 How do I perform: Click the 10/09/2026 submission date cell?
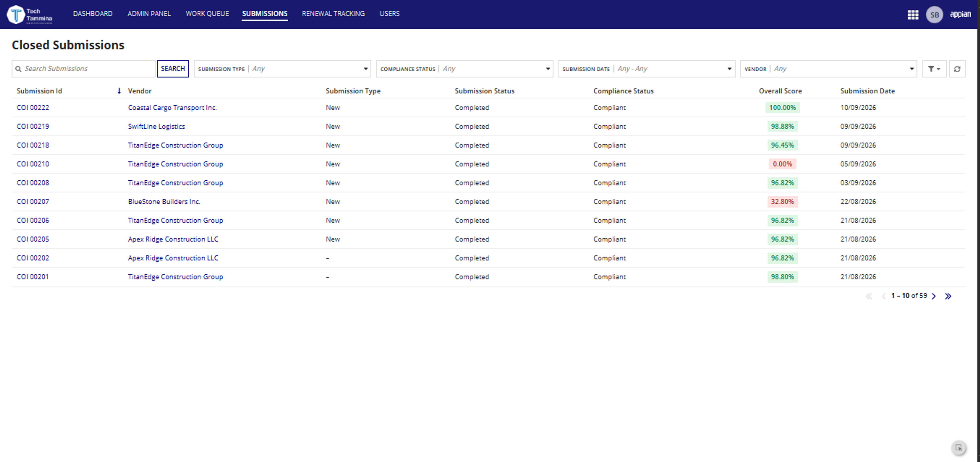pos(858,108)
